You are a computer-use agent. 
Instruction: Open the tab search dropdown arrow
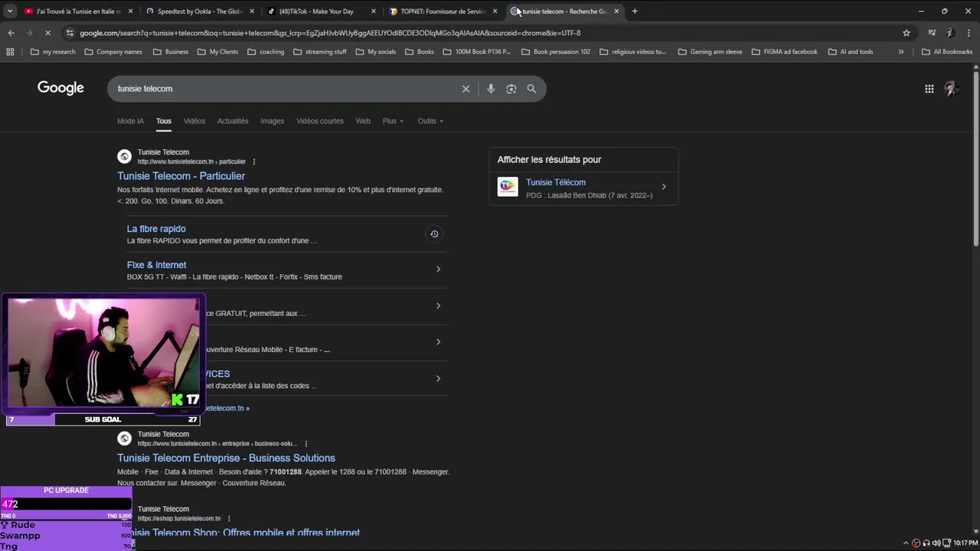tap(9, 11)
